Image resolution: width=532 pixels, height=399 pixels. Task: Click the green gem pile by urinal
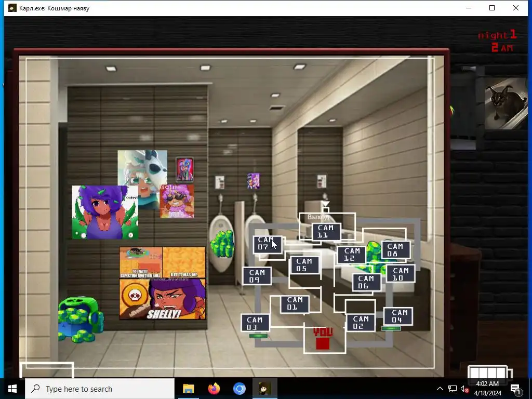pos(222,244)
